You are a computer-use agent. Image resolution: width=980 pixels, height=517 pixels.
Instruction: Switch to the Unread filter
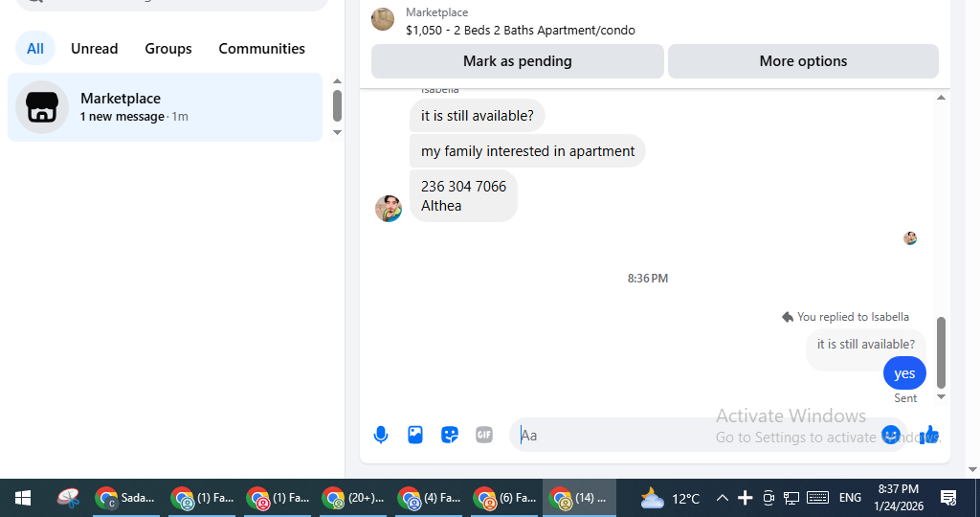[95, 48]
